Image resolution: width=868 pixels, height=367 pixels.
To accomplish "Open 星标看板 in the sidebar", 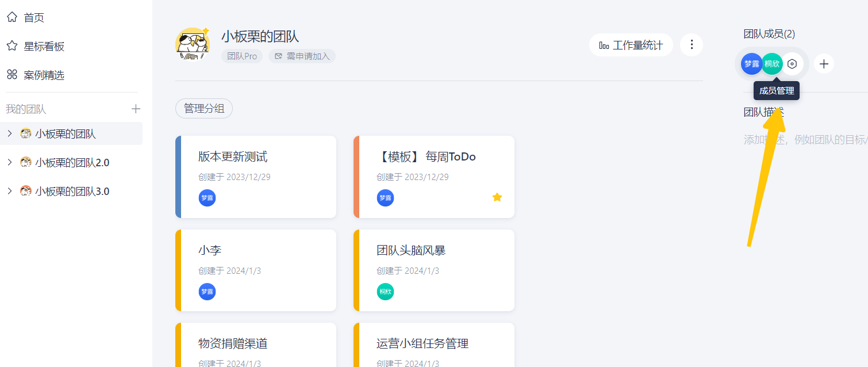I will [x=44, y=47].
